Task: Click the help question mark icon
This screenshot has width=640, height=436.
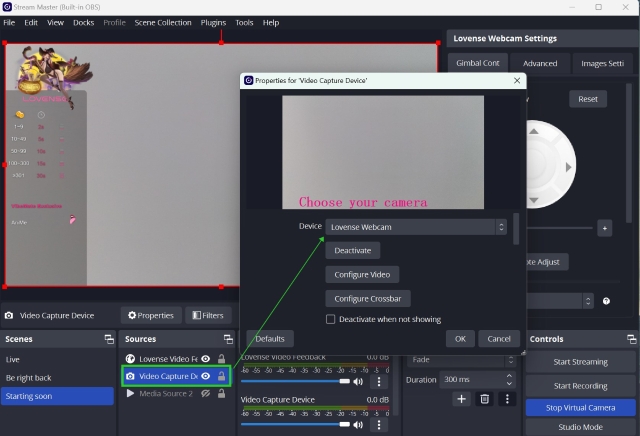Action: tap(606, 300)
